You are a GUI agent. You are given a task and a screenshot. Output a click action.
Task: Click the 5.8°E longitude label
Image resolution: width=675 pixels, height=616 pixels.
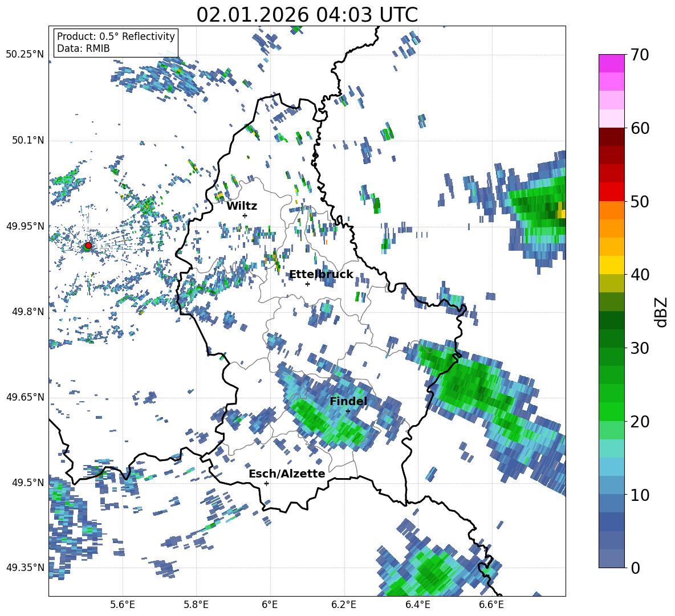coord(196,605)
